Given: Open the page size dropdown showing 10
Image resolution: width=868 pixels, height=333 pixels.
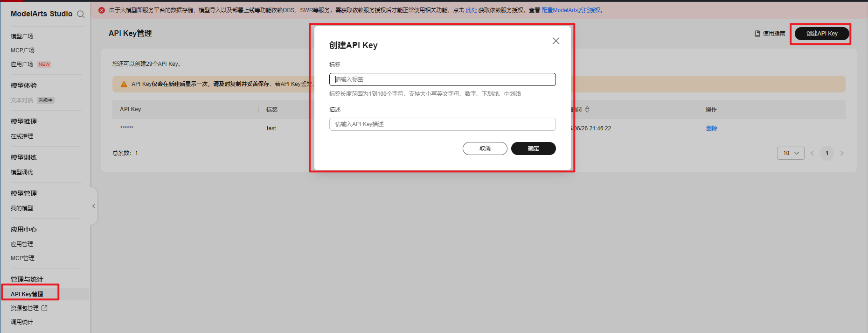Looking at the screenshot, I should point(791,153).
